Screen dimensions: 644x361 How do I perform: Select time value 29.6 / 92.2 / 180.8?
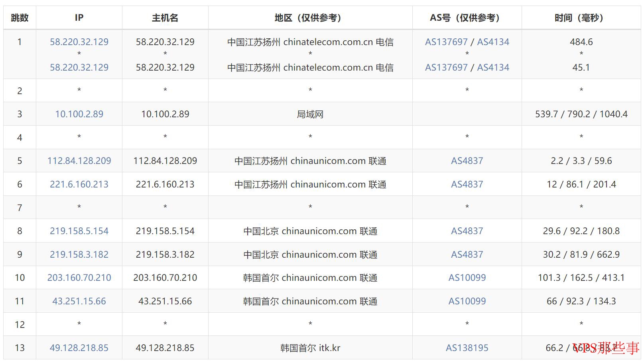point(581,231)
